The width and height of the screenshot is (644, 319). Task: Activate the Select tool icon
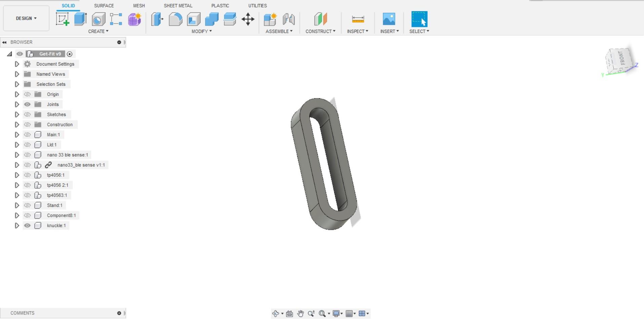(419, 19)
